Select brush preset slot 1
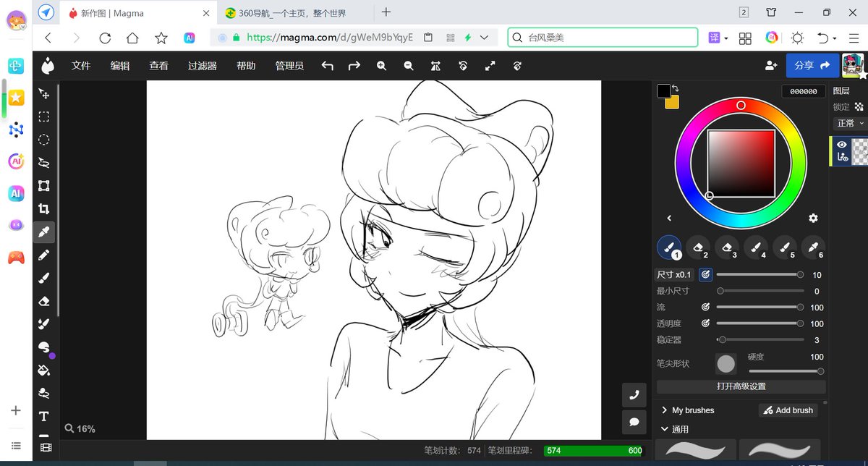 (669, 248)
